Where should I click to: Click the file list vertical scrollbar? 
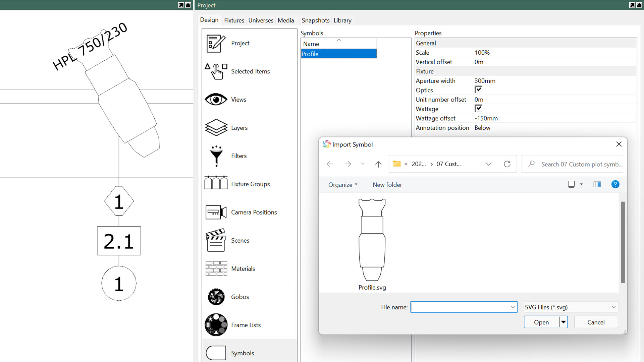click(623, 242)
